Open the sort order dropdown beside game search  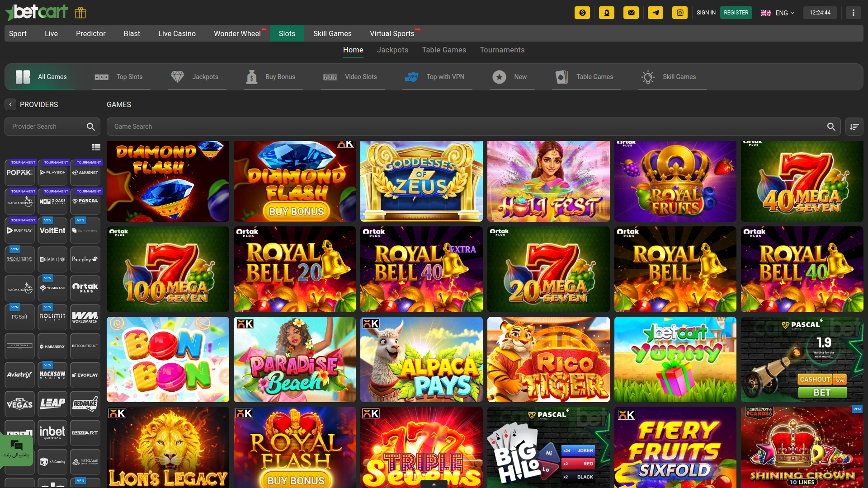coord(854,127)
